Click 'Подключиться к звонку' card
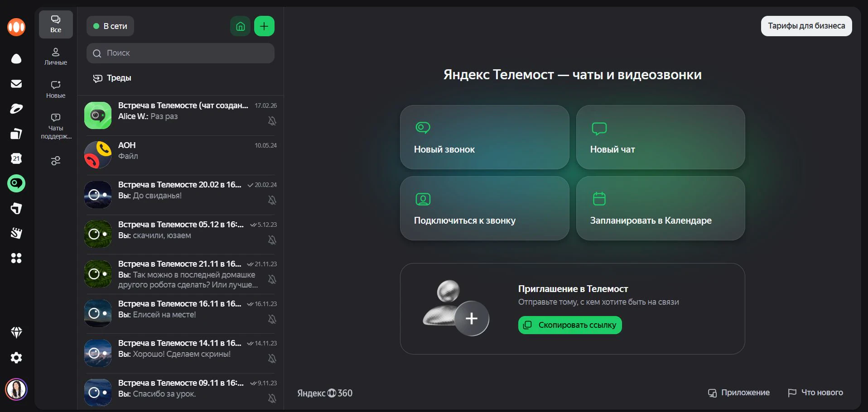This screenshot has height=412, width=868. coord(485,208)
